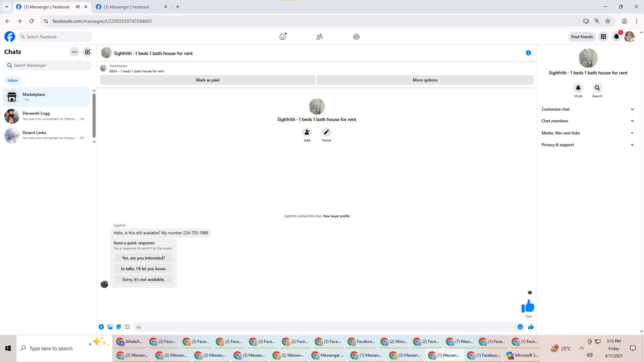Viewport: 644px width, 362px height.
Task: Open account profile picture menu
Action: tap(629, 37)
